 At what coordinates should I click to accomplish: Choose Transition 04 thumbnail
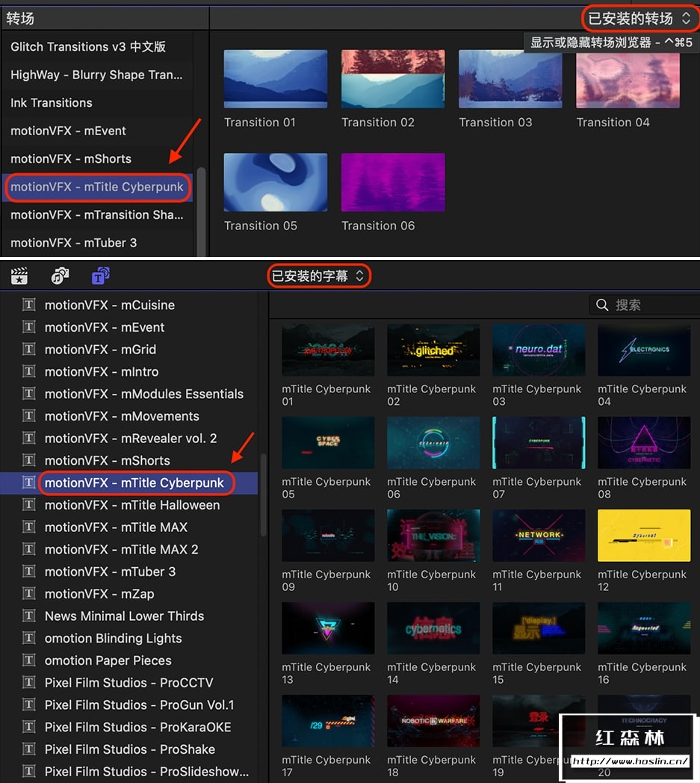point(628,80)
